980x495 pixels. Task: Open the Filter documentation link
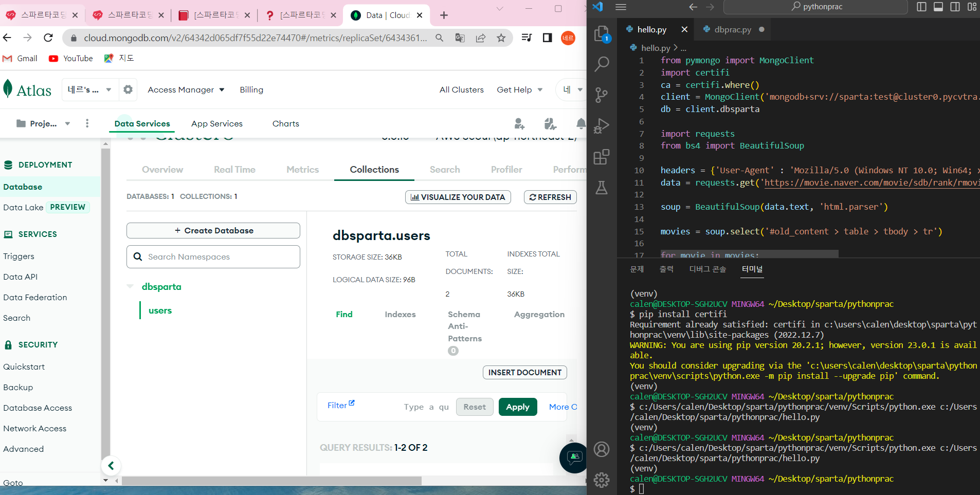click(341, 405)
